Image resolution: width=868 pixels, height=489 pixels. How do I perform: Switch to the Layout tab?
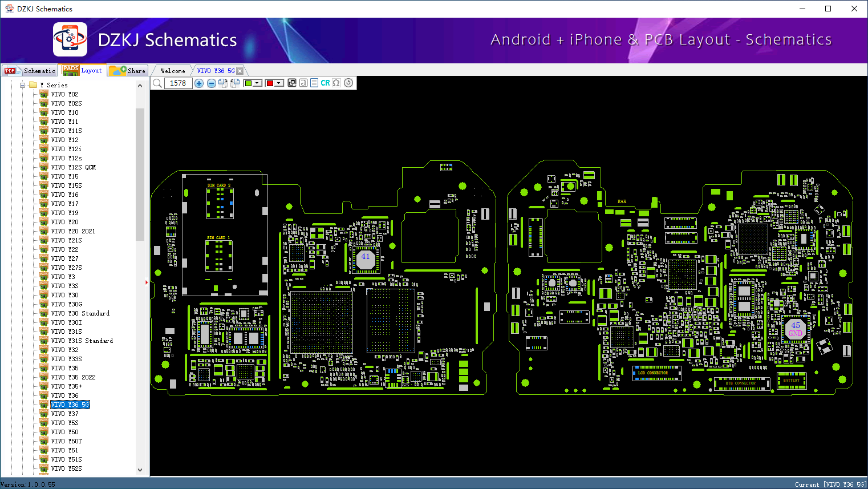click(83, 70)
